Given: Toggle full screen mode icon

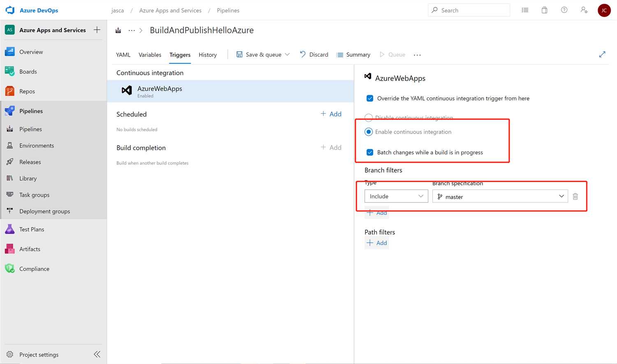Looking at the screenshot, I should 602,54.
